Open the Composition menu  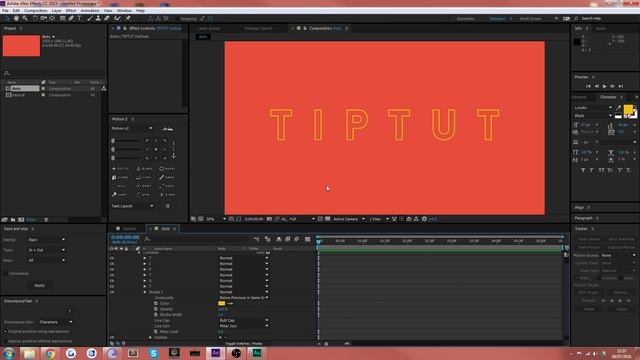[36, 11]
